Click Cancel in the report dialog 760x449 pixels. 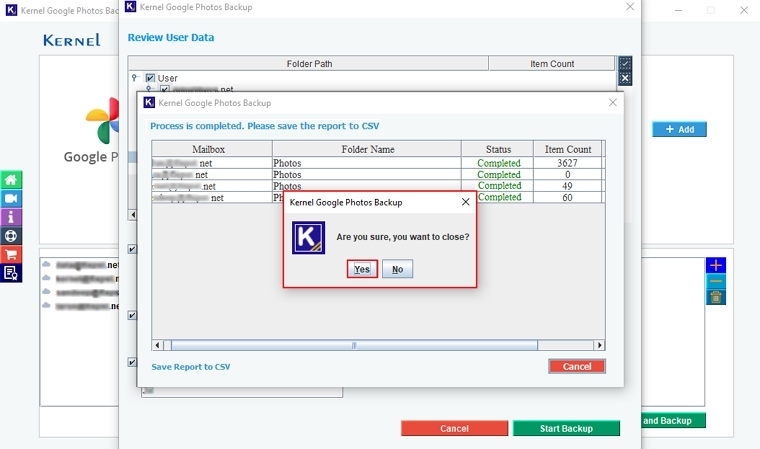[577, 367]
